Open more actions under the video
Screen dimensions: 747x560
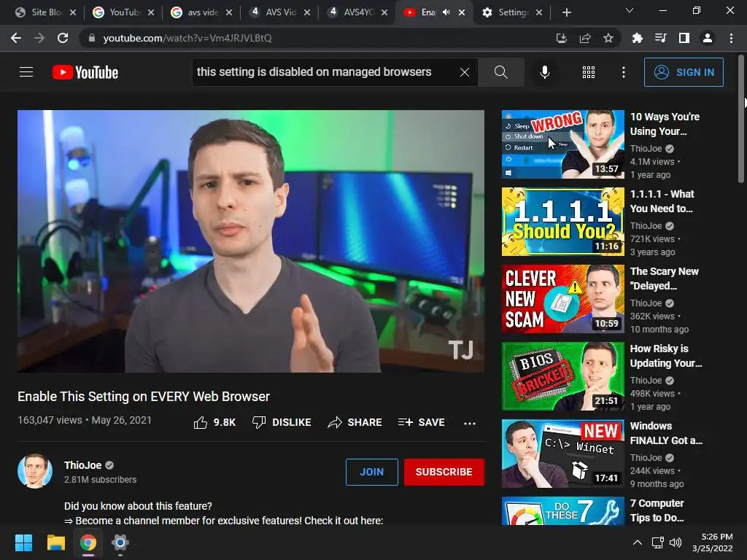(470, 423)
